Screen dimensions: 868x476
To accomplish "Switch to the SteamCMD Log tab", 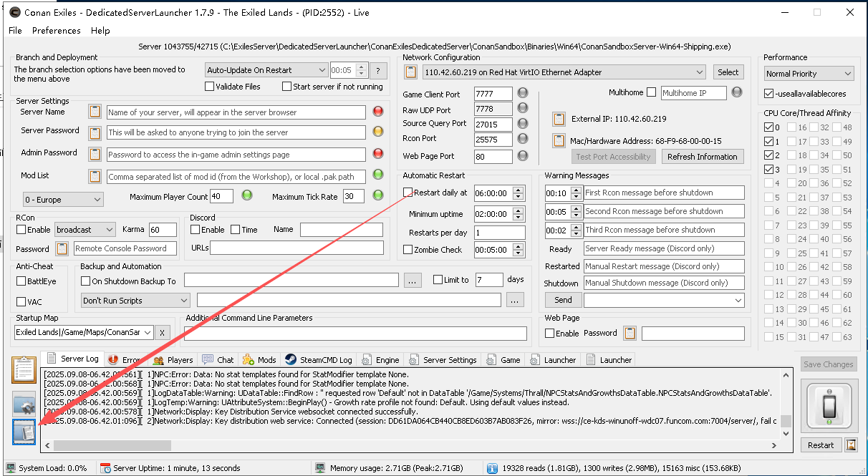I will pos(318,359).
